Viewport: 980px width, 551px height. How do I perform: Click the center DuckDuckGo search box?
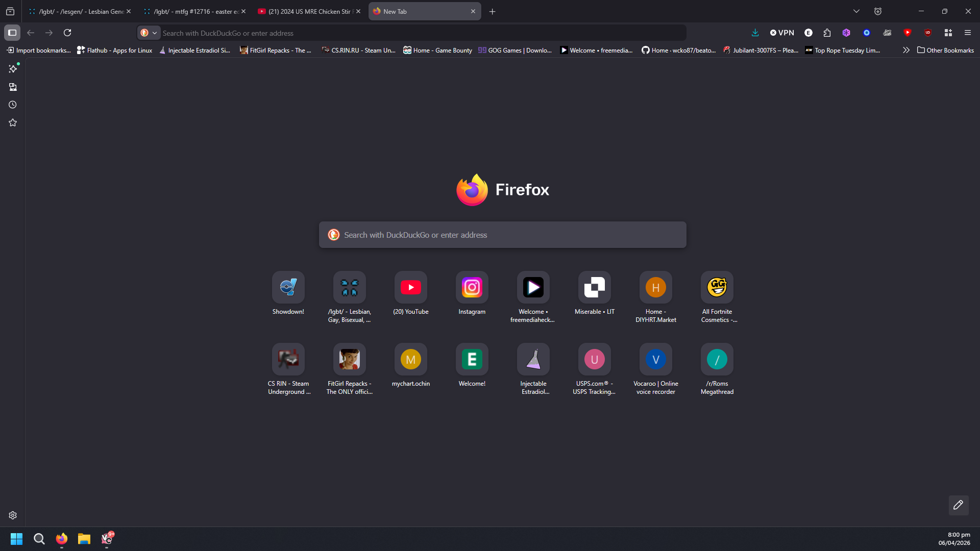(x=502, y=235)
